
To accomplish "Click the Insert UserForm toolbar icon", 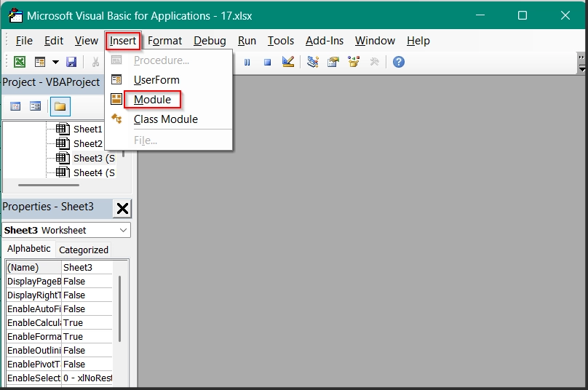I will pyautogui.click(x=40, y=62).
